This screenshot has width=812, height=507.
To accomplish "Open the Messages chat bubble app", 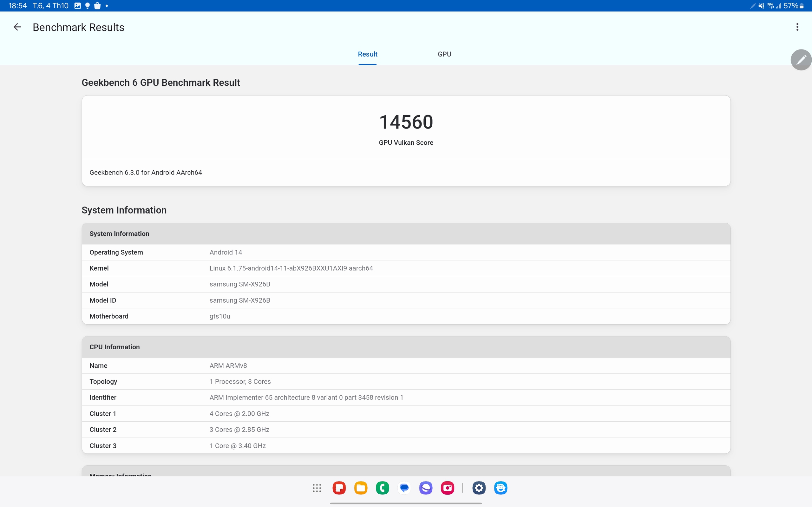I will pyautogui.click(x=404, y=488).
